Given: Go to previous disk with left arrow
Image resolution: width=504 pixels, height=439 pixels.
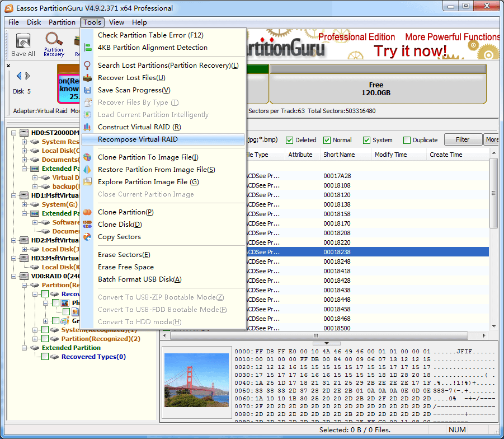Looking at the screenshot, I should pyautogui.click(x=19, y=76).
